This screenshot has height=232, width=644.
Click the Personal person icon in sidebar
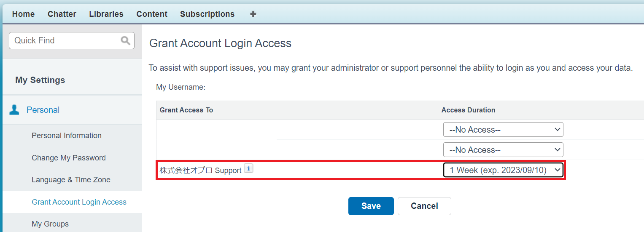[14, 110]
